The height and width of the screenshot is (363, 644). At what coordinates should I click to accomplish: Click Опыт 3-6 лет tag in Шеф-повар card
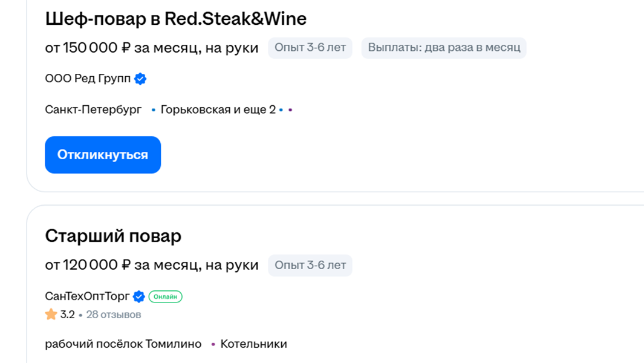coord(310,48)
